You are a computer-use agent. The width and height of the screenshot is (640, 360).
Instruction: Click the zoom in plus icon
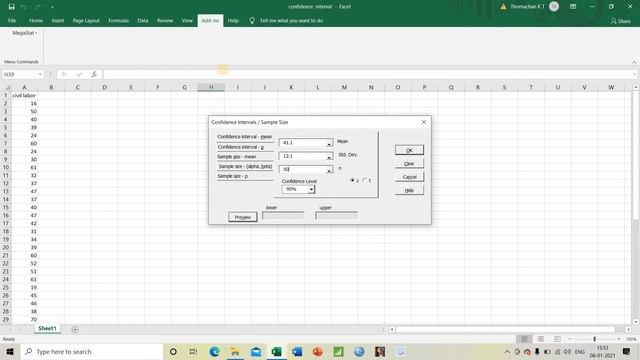(619, 339)
